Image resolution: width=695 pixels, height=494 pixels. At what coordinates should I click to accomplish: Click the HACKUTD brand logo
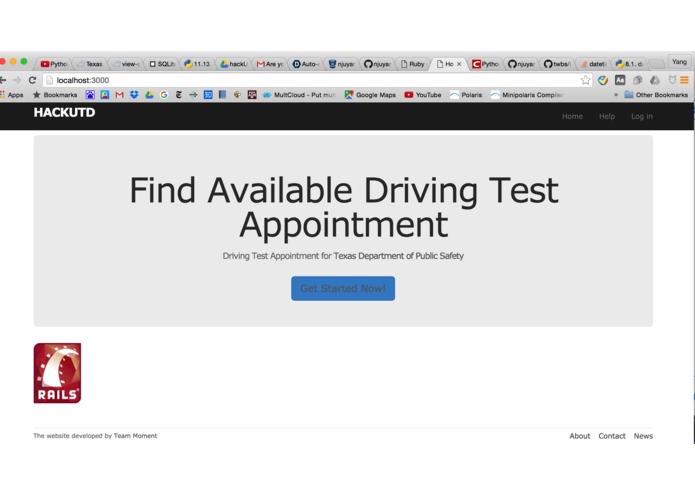(x=64, y=113)
